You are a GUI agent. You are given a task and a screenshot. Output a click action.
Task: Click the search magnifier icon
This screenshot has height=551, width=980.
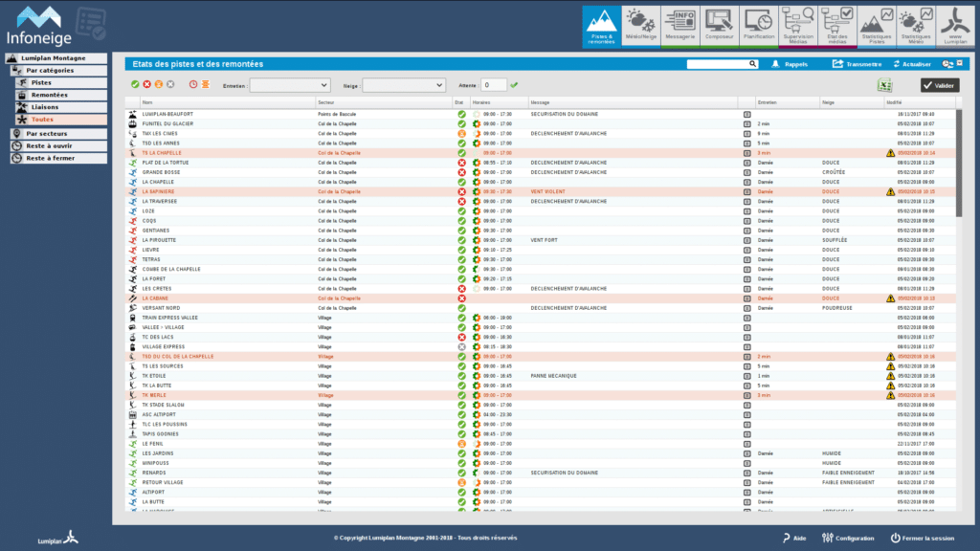[752, 64]
